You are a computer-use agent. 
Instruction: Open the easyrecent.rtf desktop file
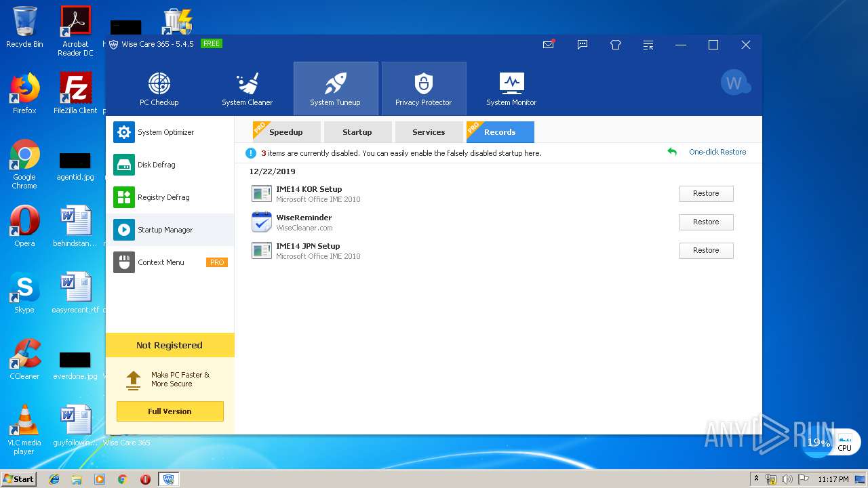tap(75, 293)
